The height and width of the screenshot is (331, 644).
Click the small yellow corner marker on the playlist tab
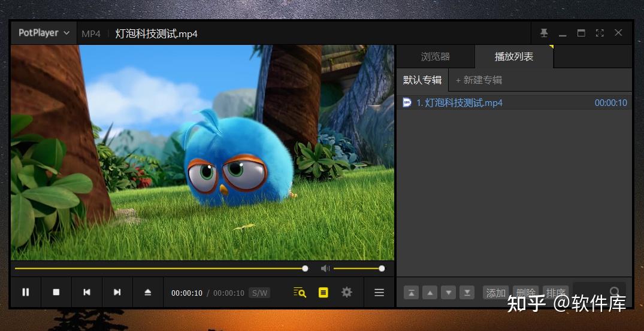pos(551,47)
